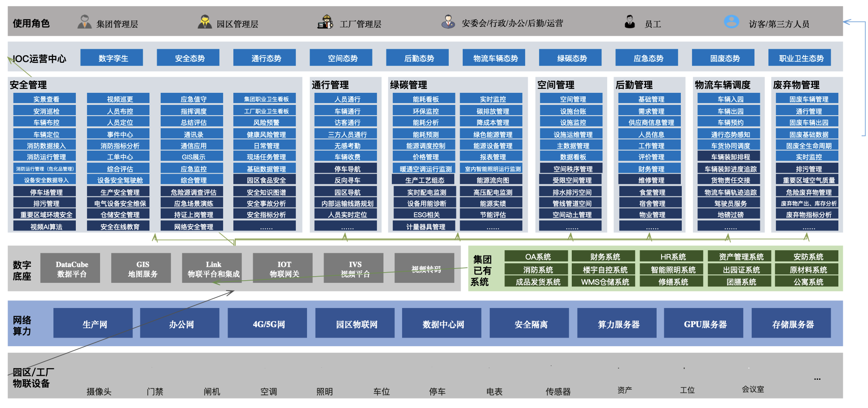Click the 停车导航 item

[x=346, y=169]
